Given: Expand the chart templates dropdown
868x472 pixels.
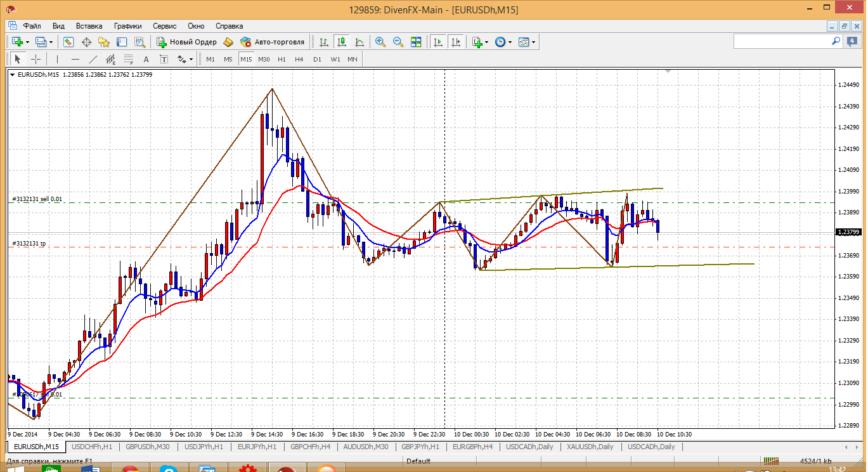Looking at the screenshot, I should [533, 42].
